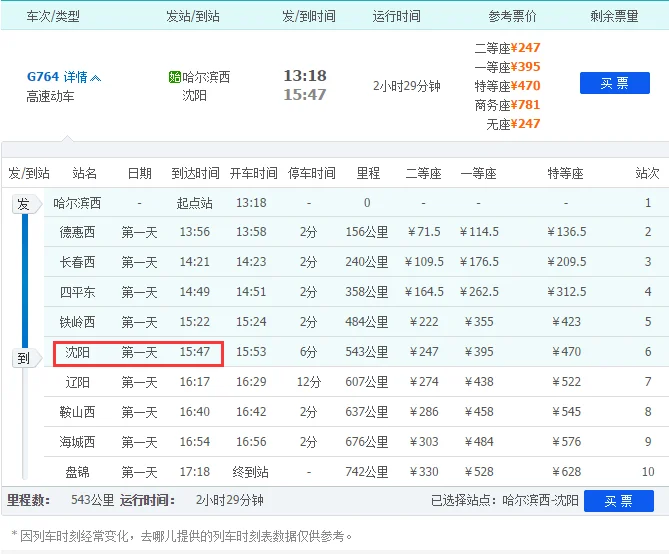Click the 开车时间 table header

click(x=253, y=173)
